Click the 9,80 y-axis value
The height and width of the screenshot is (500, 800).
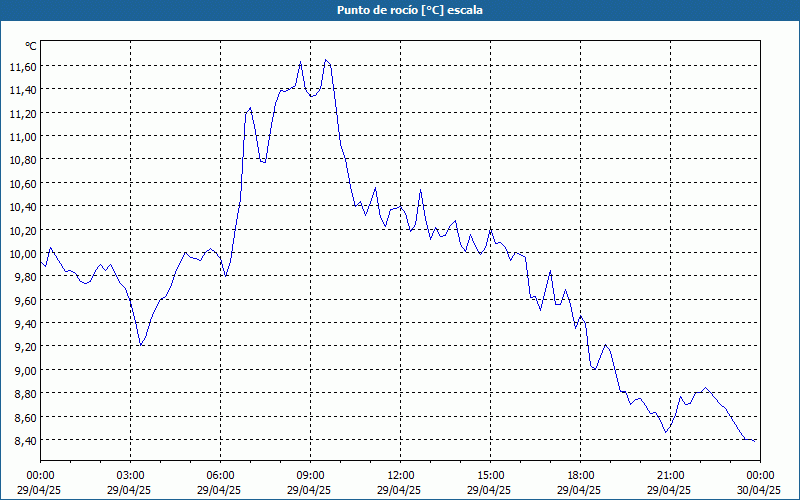tap(26, 277)
